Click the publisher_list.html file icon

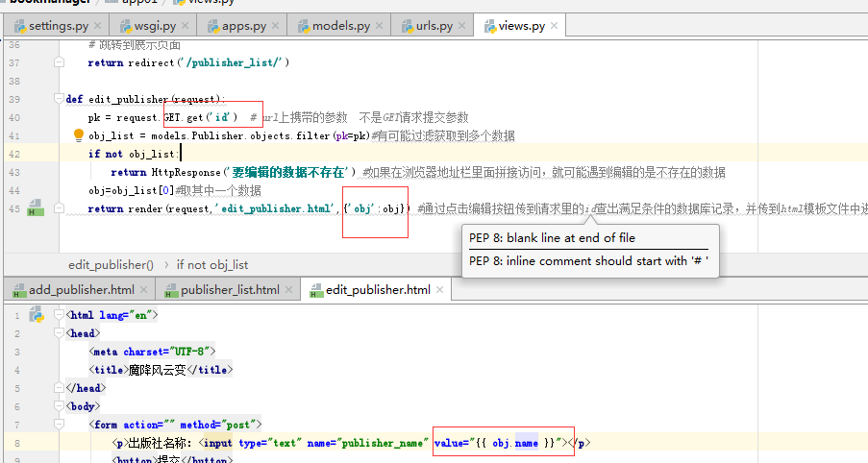[172, 290]
